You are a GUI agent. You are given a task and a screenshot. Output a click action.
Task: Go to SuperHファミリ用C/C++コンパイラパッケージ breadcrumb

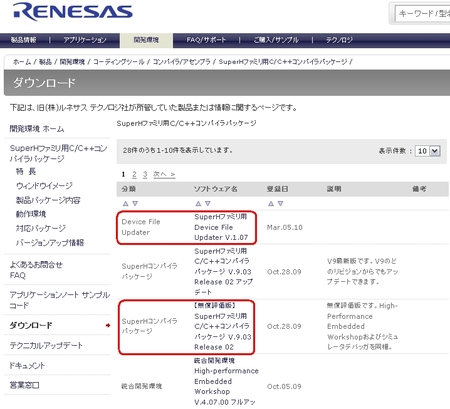tap(283, 62)
